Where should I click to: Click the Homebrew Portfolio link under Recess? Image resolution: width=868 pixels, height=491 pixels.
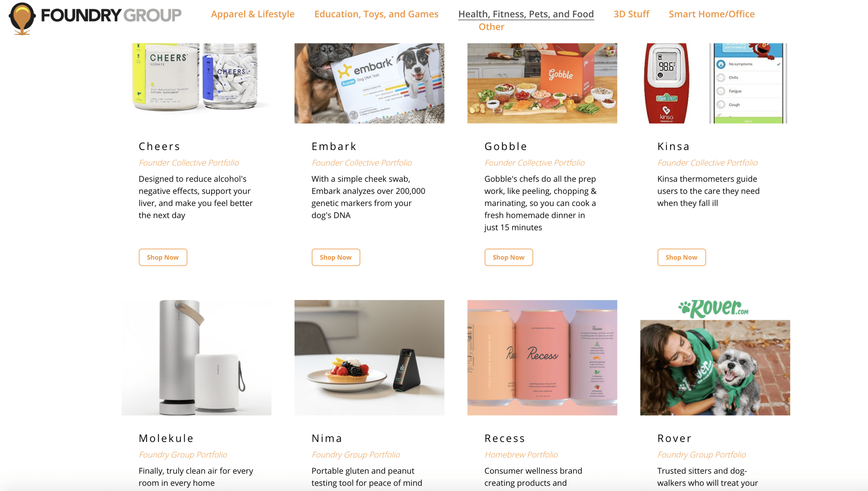521,455
